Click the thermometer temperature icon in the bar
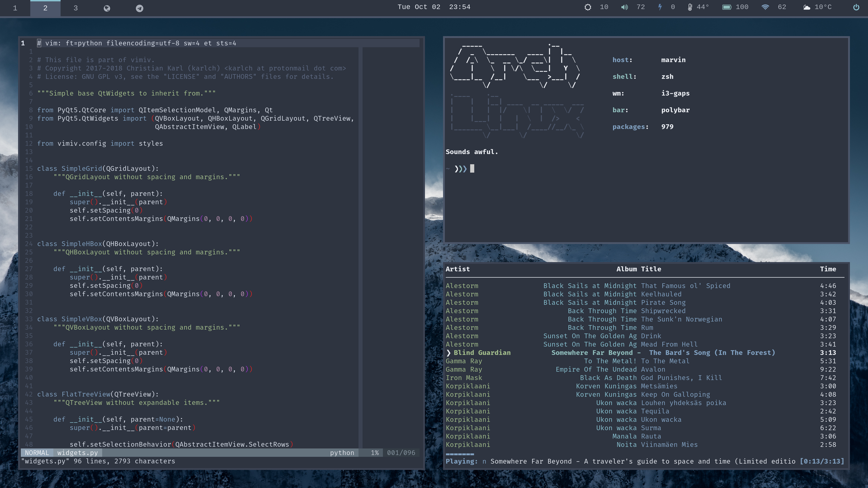This screenshot has width=868, height=488. [690, 7]
